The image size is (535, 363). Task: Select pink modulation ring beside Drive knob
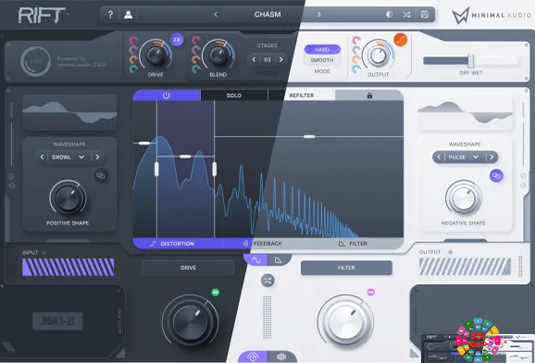[133, 41]
